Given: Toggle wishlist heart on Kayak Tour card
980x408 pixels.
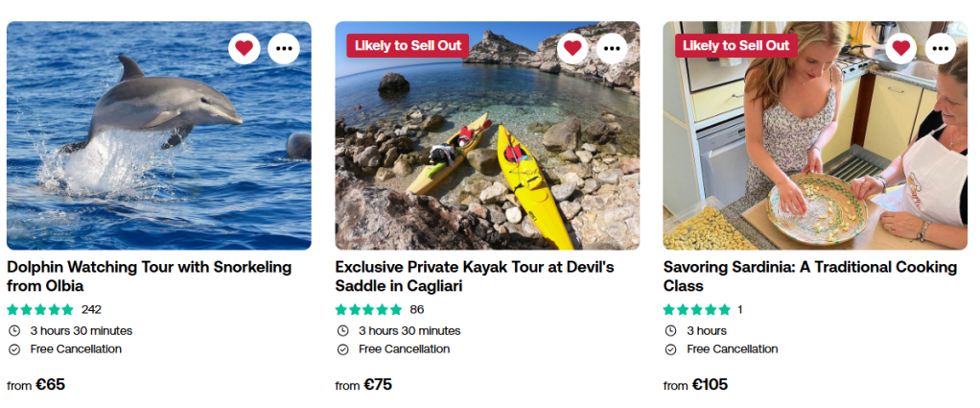Looking at the screenshot, I should click(572, 48).
